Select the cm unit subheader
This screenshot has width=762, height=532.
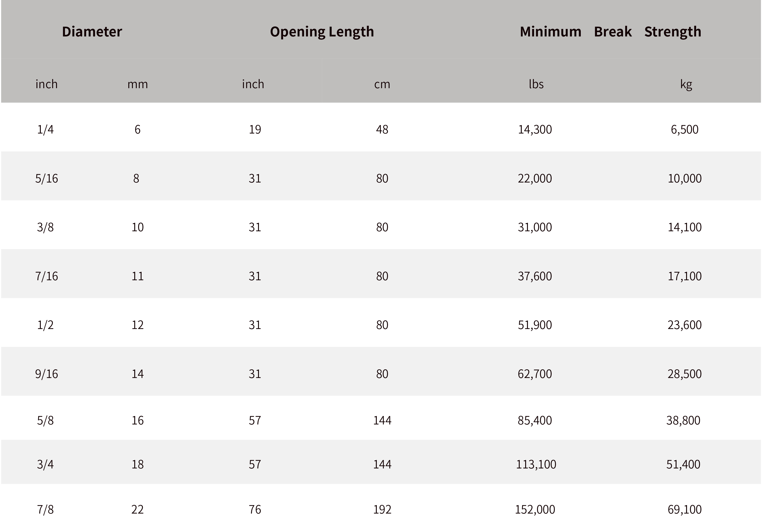[x=382, y=85]
